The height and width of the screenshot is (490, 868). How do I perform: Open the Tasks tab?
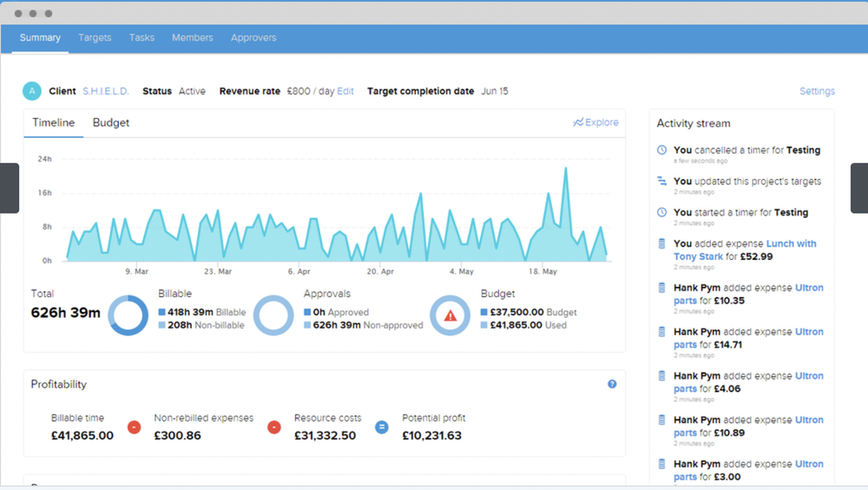pos(141,37)
